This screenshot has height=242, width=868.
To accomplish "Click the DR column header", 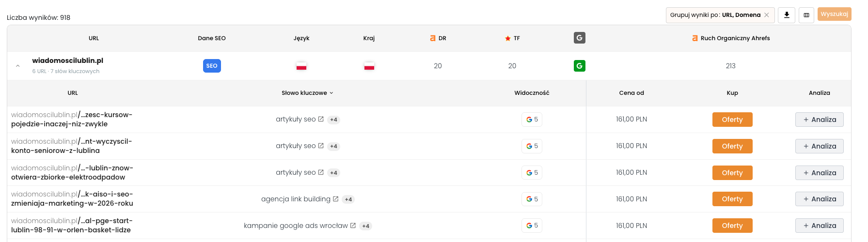I will pyautogui.click(x=438, y=38).
